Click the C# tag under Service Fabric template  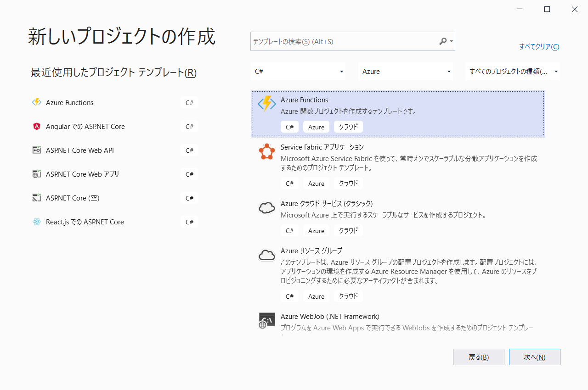pyautogui.click(x=290, y=184)
